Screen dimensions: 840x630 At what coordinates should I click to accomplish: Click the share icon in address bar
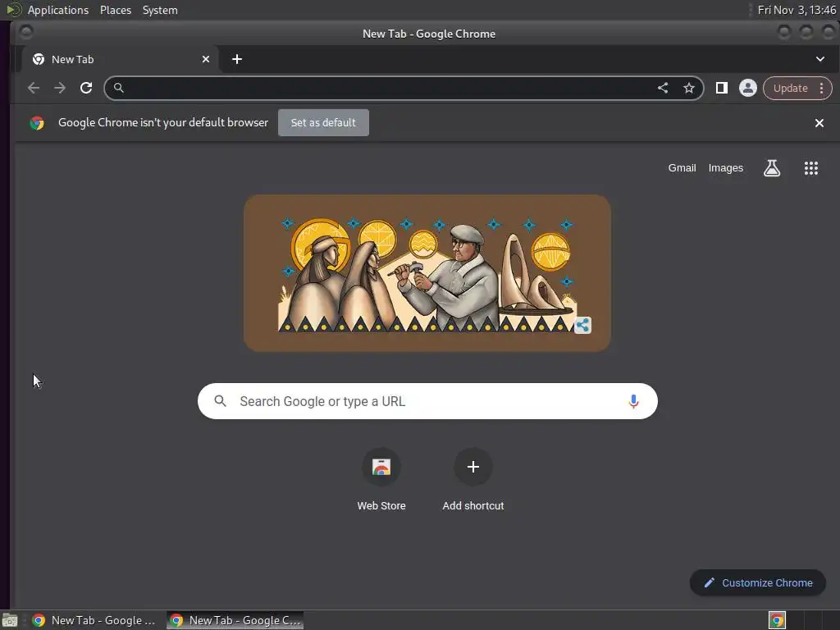[x=663, y=88]
